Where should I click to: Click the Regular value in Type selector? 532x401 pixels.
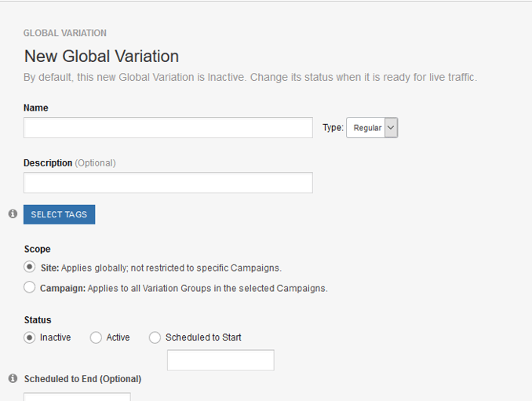click(367, 128)
